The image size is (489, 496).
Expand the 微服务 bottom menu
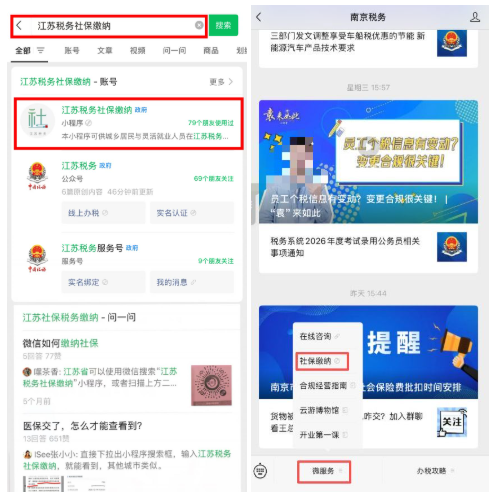tap(324, 471)
